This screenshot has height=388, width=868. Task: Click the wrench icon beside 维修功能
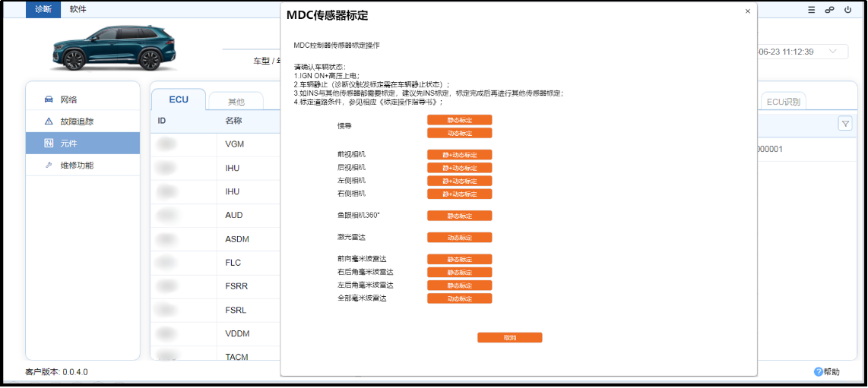point(48,166)
